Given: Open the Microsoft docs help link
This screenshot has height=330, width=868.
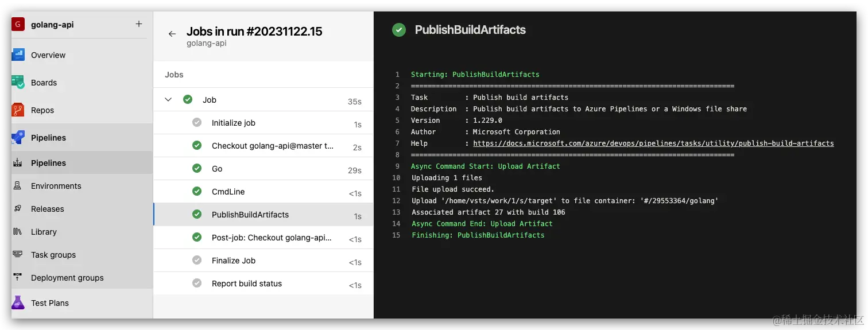Looking at the screenshot, I should point(653,143).
